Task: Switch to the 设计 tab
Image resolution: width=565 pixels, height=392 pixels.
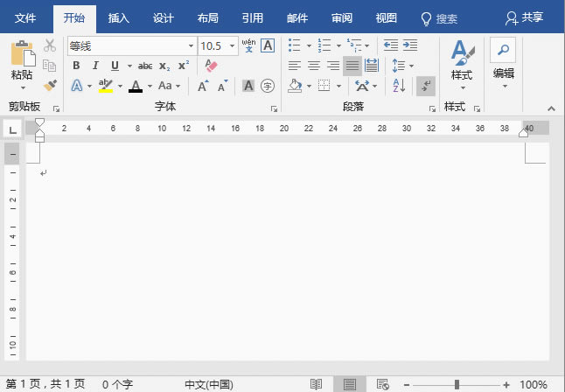Action: [x=164, y=18]
